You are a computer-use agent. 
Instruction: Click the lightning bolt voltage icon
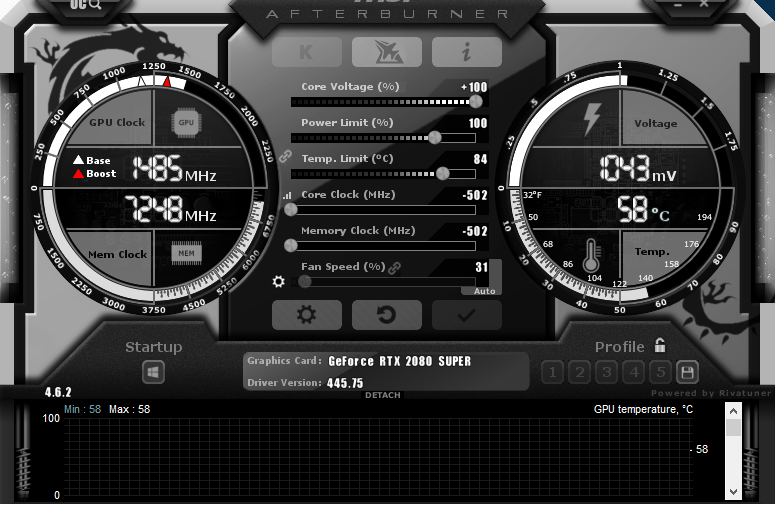coord(592,119)
